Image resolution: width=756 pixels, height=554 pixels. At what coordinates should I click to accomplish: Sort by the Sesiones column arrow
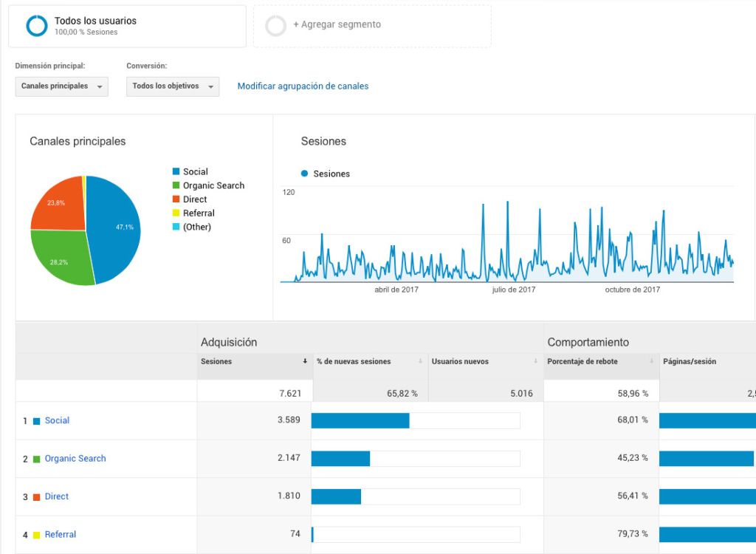(305, 361)
